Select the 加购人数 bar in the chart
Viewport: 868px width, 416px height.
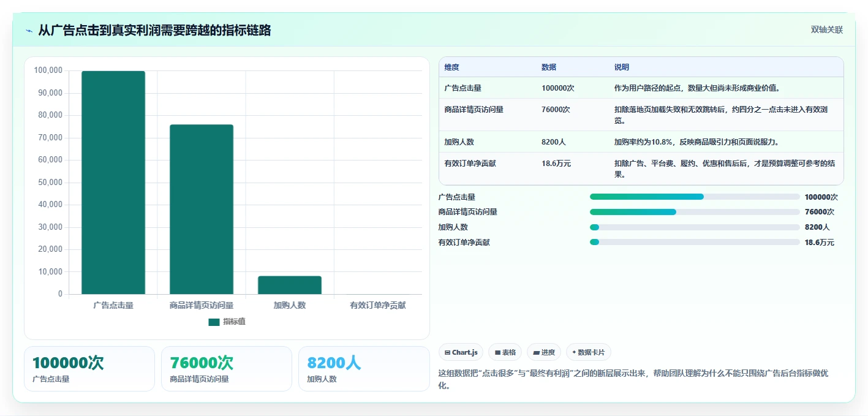point(290,285)
